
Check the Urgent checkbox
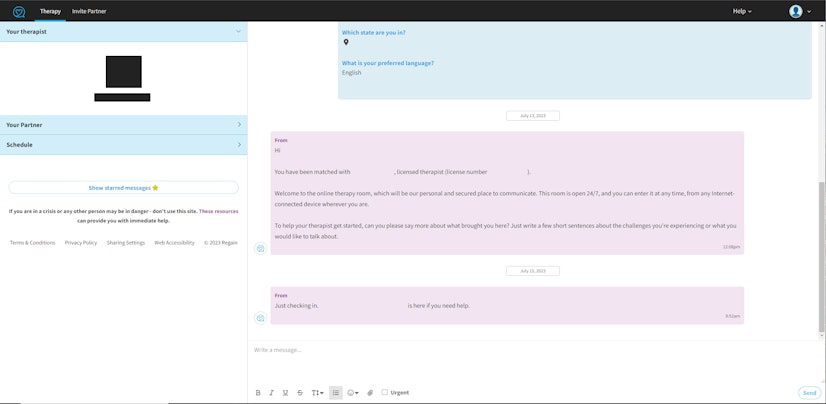[385, 392]
